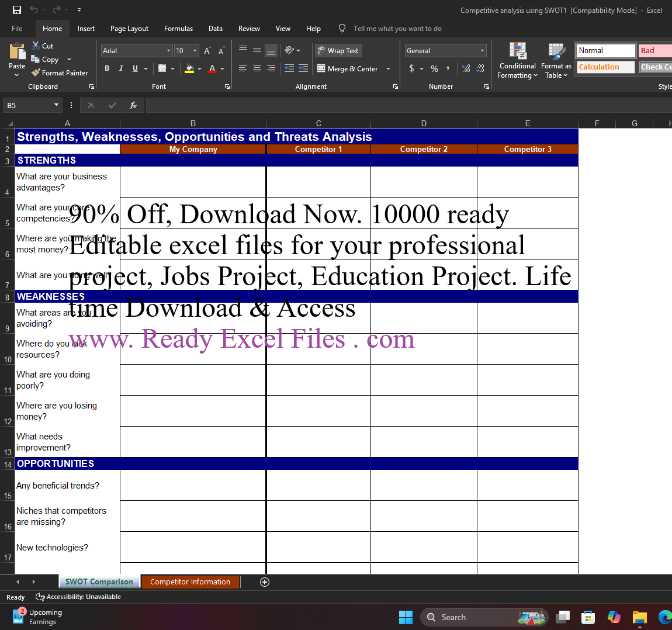Switch to the Competitor Information sheet

click(190, 581)
